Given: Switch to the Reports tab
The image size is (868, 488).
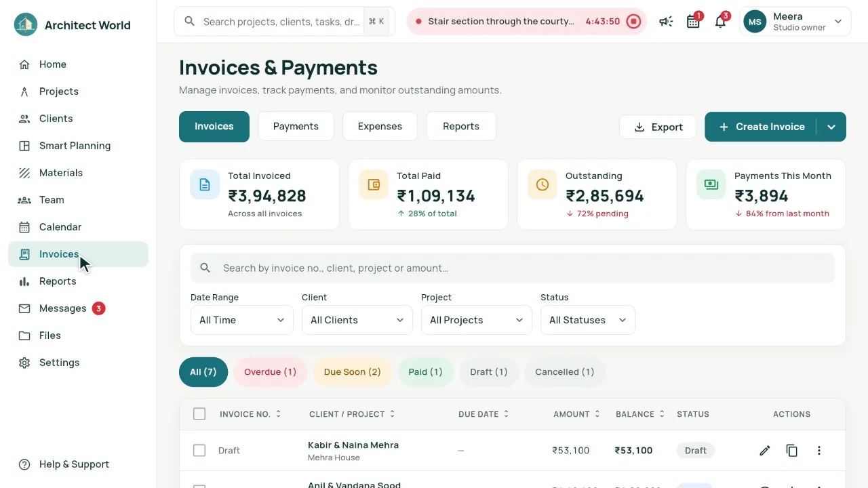Looking at the screenshot, I should (461, 127).
